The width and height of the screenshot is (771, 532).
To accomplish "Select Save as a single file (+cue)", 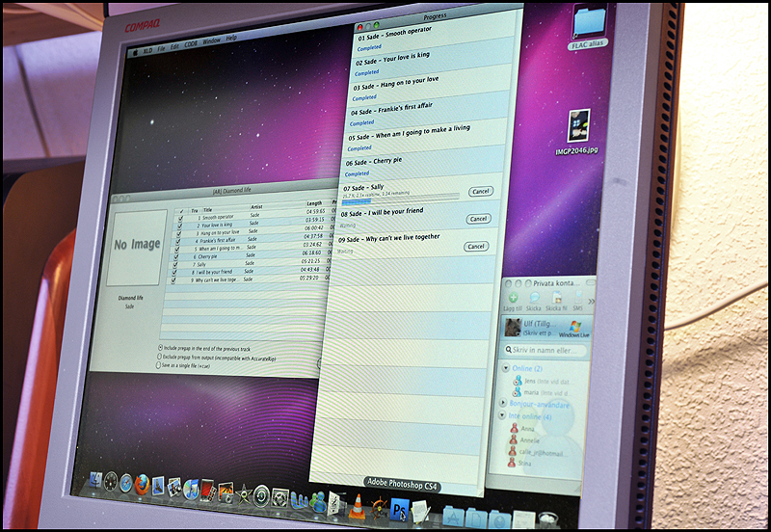I will 158,365.
